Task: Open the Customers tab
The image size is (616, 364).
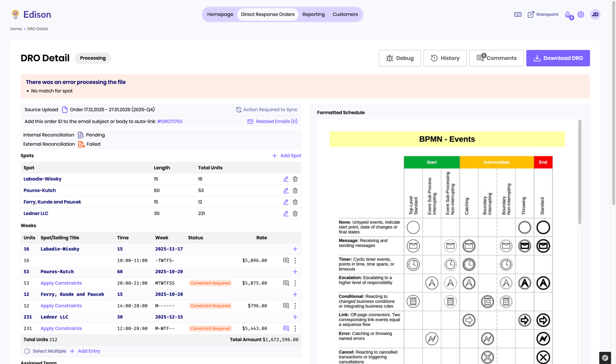Action: click(x=345, y=14)
